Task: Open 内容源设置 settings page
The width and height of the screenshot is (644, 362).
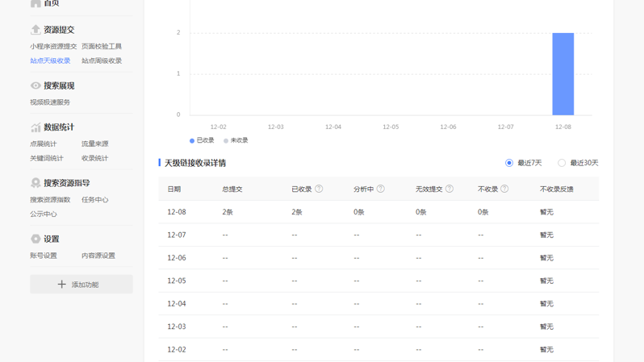Action: tap(98, 256)
